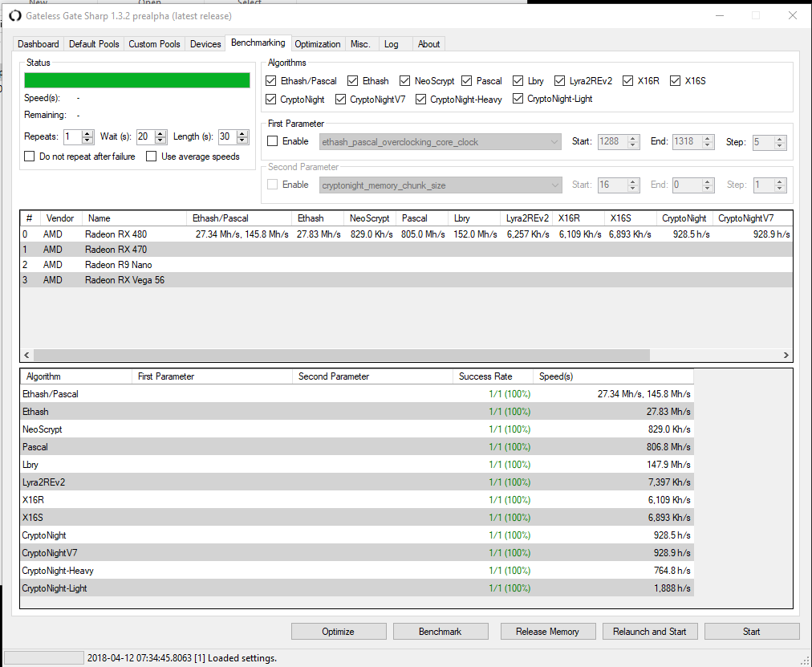
Task: Toggle the CryptoNight-Heavy checkbox
Action: click(420, 99)
